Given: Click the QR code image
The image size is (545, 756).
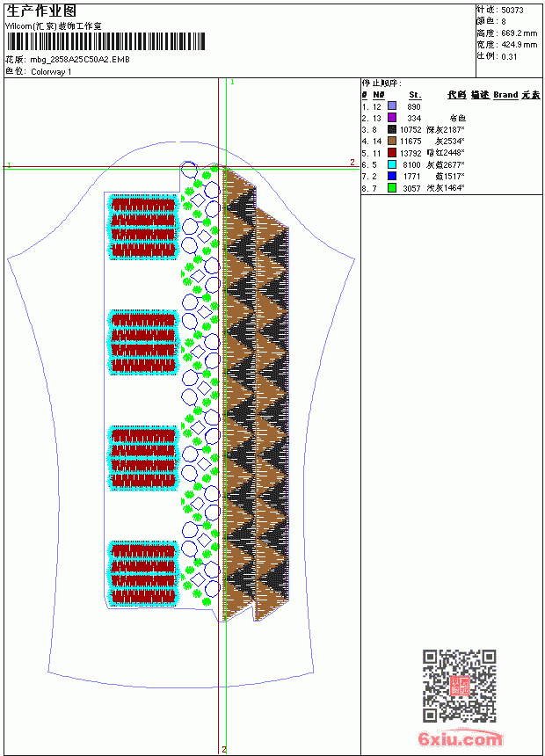Looking at the screenshot, I should pos(460,686).
